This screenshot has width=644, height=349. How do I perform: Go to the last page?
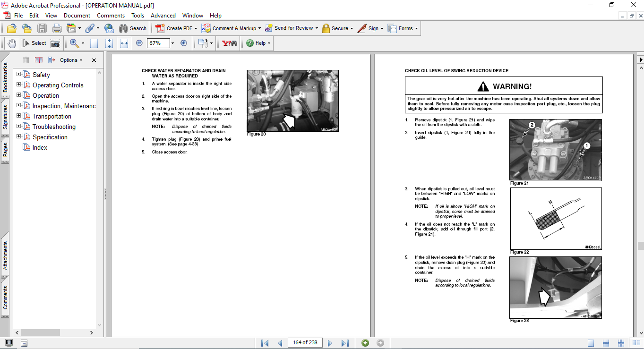point(345,343)
